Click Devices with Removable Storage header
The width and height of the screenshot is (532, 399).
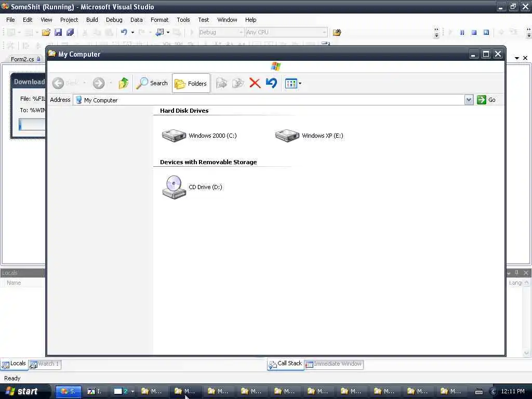click(x=208, y=162)
